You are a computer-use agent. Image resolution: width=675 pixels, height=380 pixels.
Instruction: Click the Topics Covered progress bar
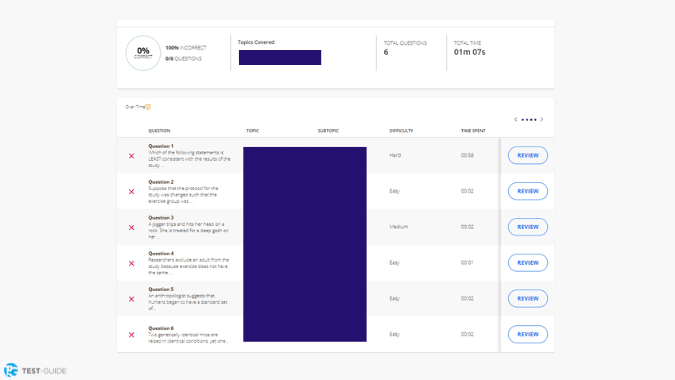pos(280,57)
